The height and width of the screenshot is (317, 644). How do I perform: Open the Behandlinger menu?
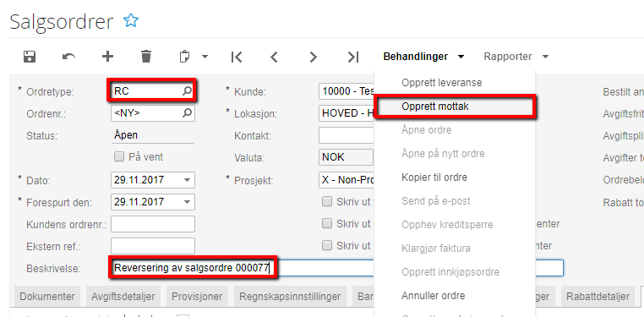(x=423, y=57)
